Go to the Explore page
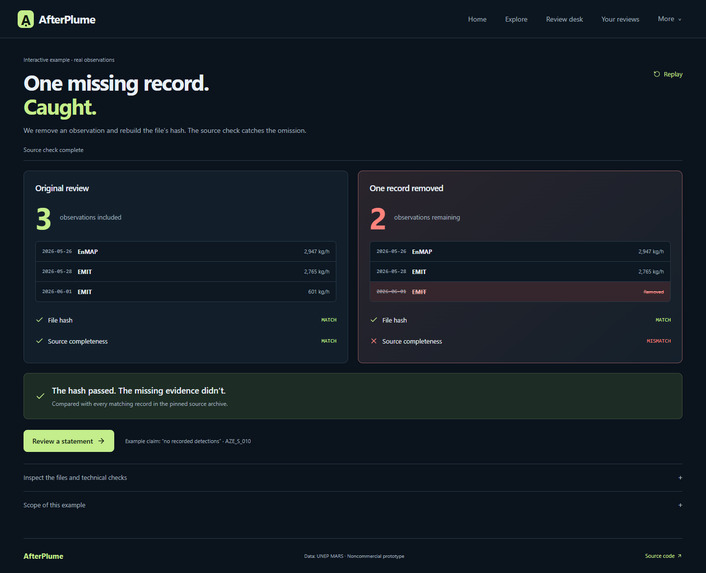This screenshot has height=573, width=706. point(516,19)
